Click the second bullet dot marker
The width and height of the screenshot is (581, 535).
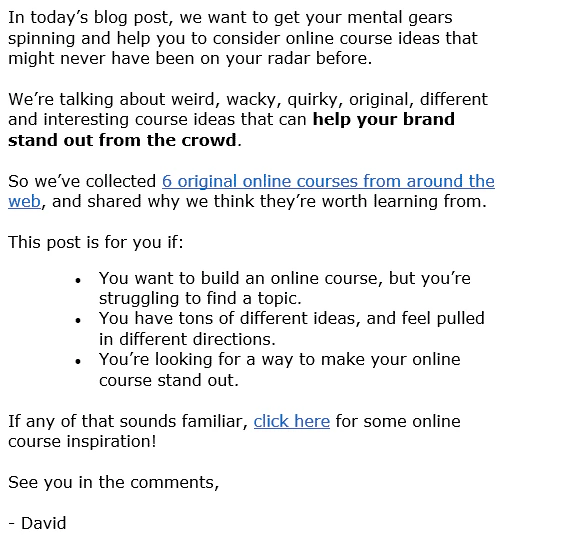point(78,320)
